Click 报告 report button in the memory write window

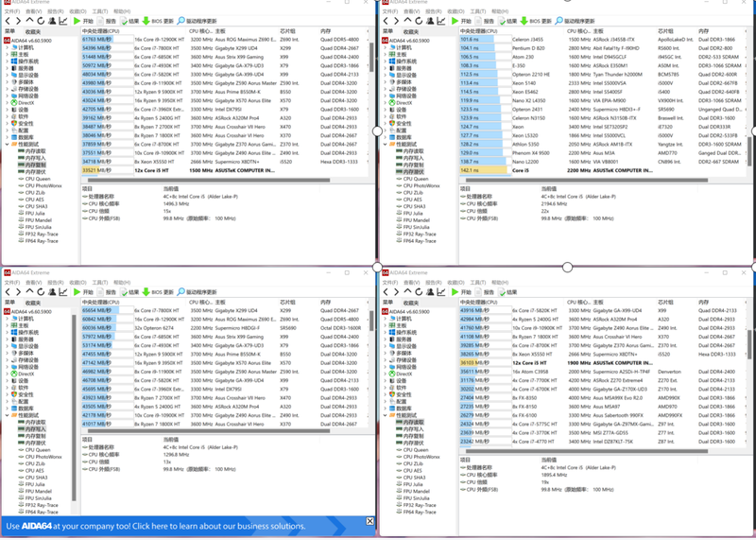tap(107, 291)
